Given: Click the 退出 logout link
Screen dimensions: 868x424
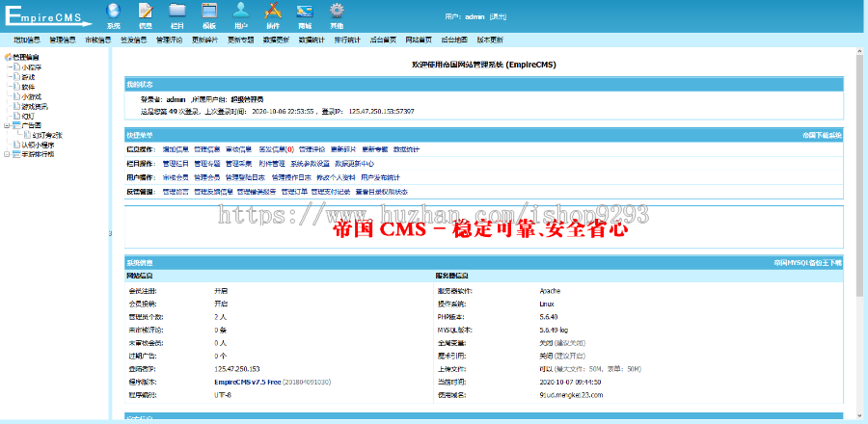Looking at the screenshot, I should pyautogui.click(x=498, y=16).
